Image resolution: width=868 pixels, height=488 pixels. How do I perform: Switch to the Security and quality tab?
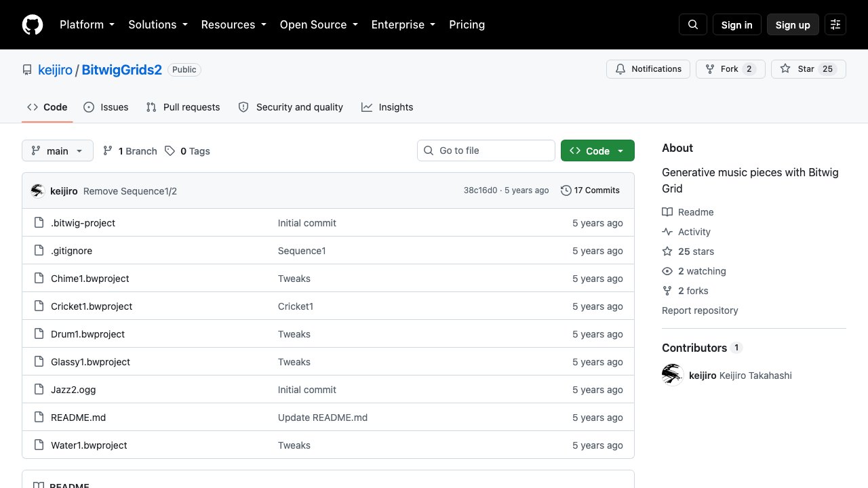click(x=291, y=107)
